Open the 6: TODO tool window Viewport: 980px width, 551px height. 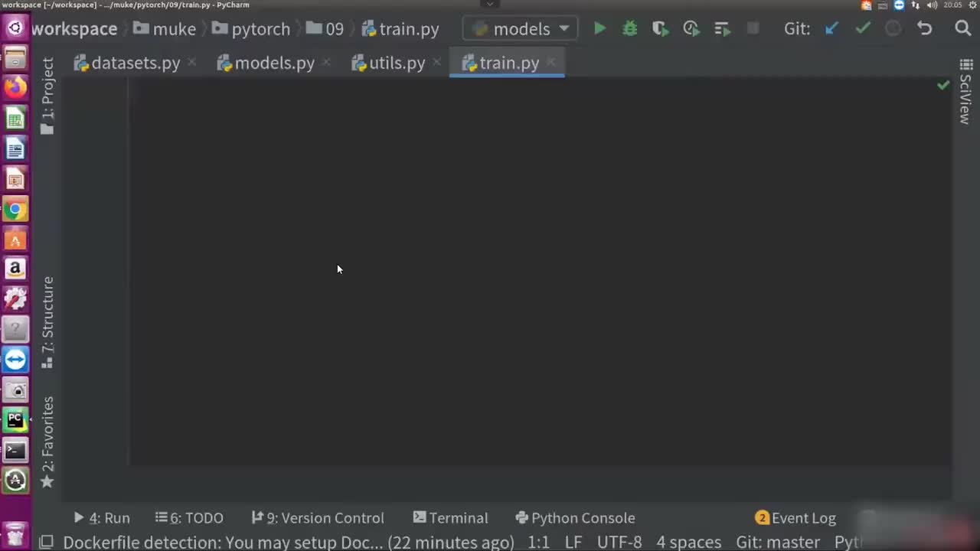[189, 518]
